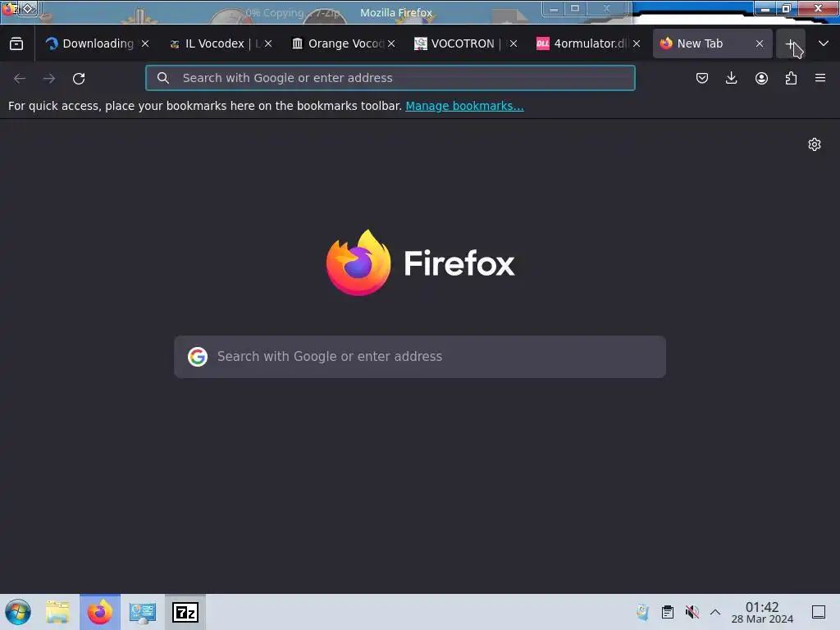Open the Manage bookmarks link
This screenshot has height=630, width=840.
click(x=464, y=106)
